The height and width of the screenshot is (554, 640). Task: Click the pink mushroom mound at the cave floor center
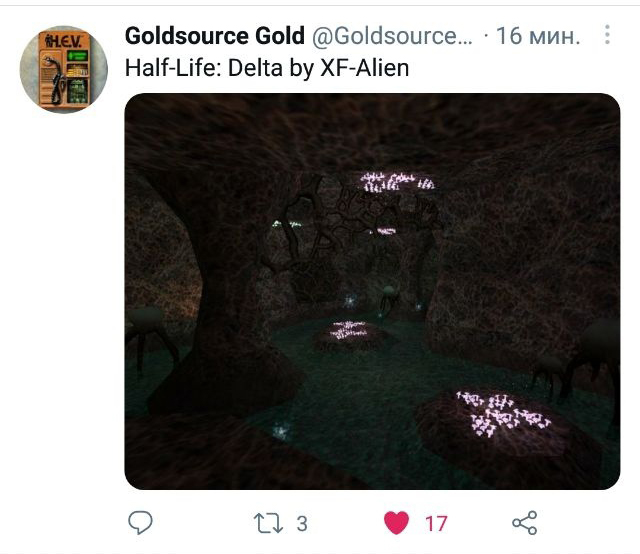tap(350, 332)
